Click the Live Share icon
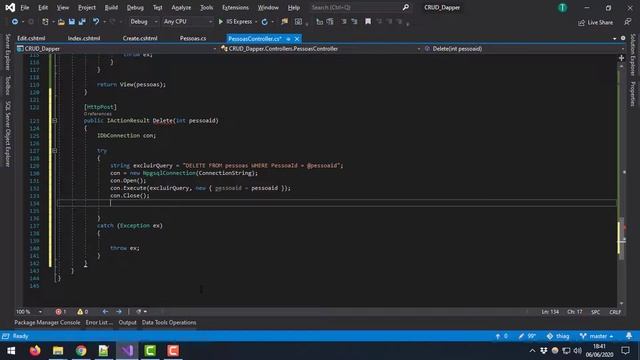The image size is (640, 360). tap(581, 22)
